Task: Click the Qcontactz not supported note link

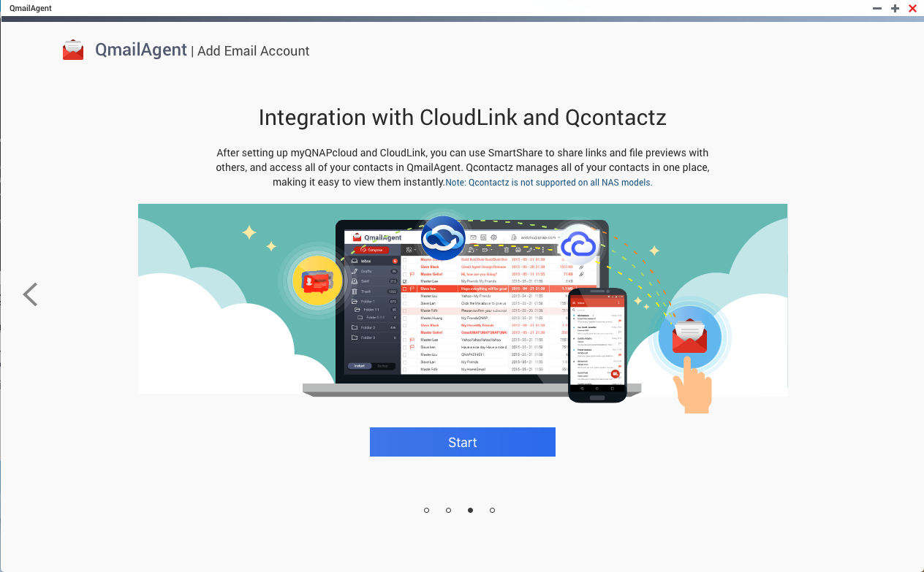Action: 548,182
